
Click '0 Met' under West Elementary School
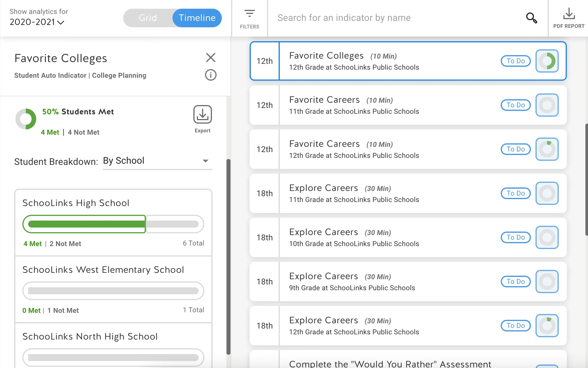point(31,311)
